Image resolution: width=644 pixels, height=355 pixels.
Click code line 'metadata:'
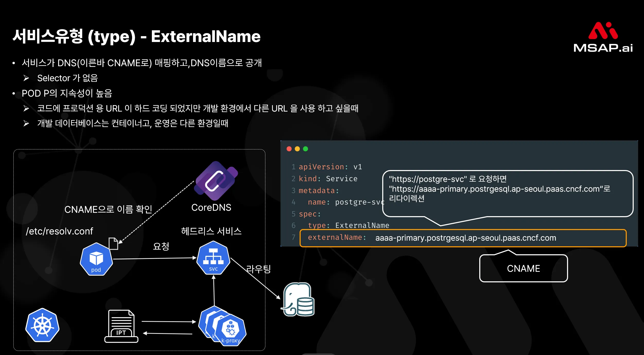point(319,191)
